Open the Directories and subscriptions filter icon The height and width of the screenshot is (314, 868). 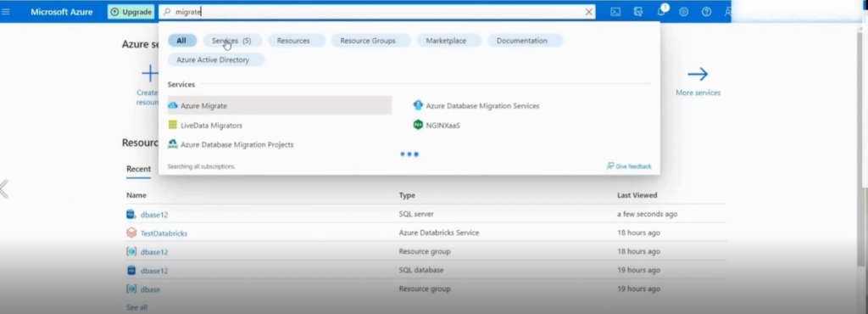[638, 12]
